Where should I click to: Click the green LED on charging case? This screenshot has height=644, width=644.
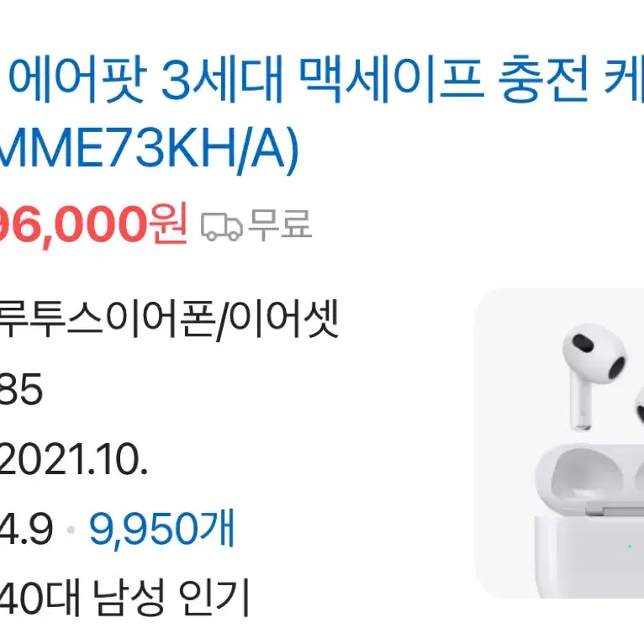click(x=630, y=546)
